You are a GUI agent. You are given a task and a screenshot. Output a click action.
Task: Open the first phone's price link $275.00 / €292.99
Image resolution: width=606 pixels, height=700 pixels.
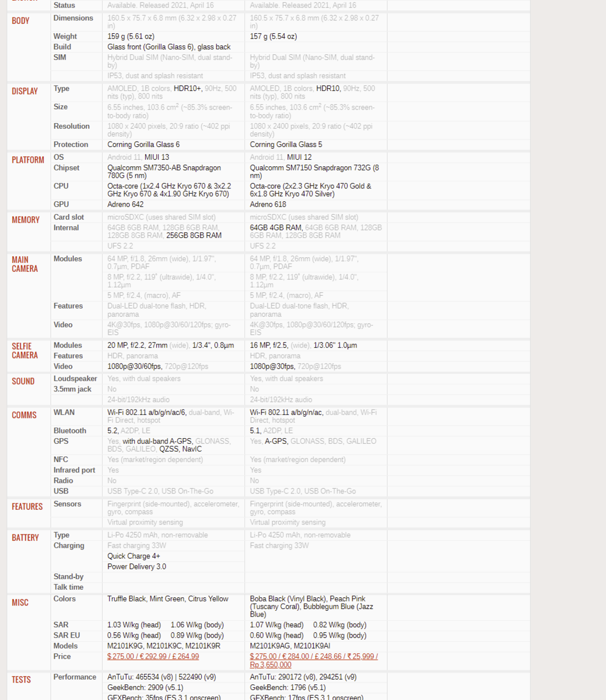click(x=153, y=656)
